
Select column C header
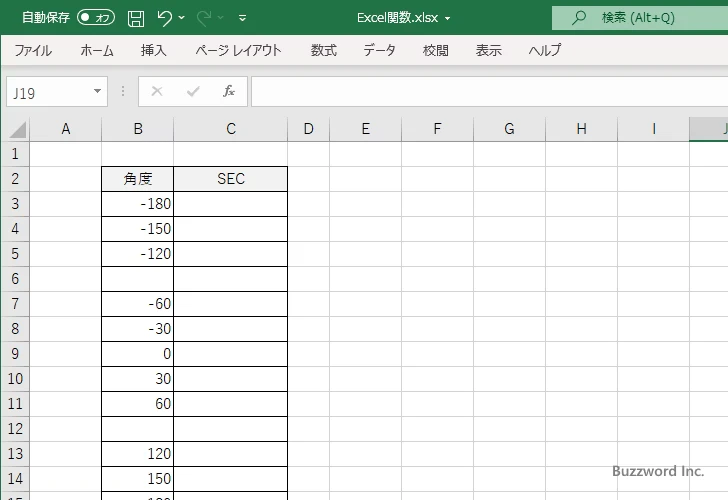click(231, 129)
